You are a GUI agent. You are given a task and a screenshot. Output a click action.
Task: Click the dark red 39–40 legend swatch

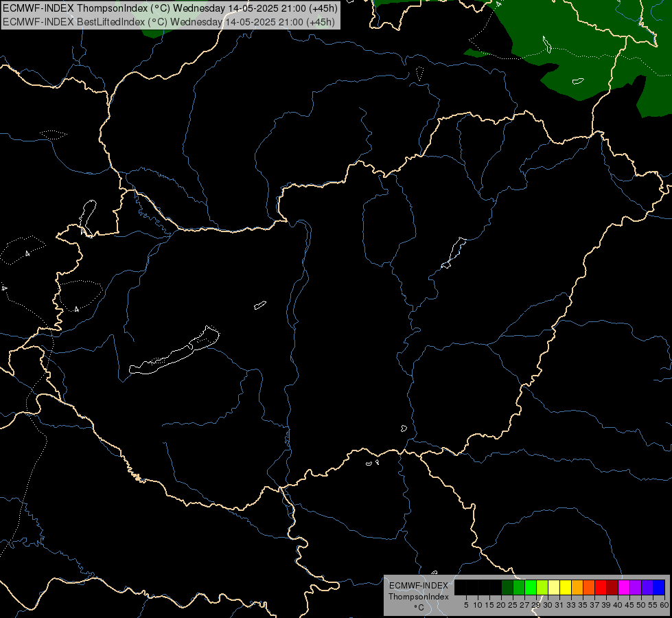point(612,587)
